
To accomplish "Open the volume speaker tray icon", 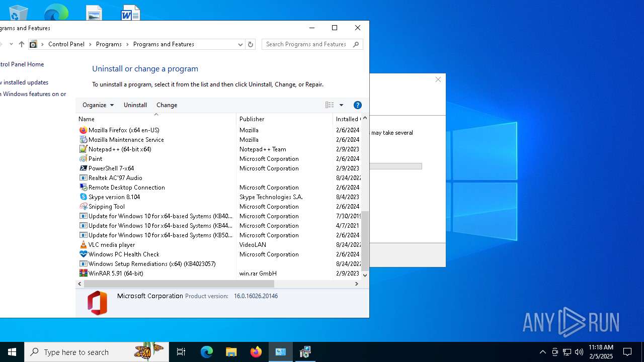I will (x=579, y=352).
